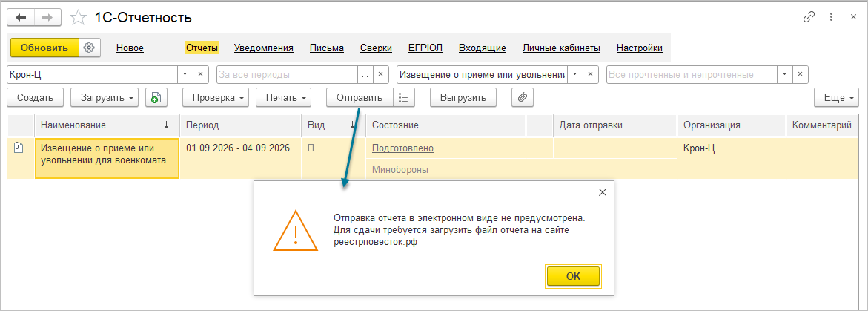Screen dimensions: 868x311
Task: Open the Еще dropdown menu
Action: [x=836, y=97]
